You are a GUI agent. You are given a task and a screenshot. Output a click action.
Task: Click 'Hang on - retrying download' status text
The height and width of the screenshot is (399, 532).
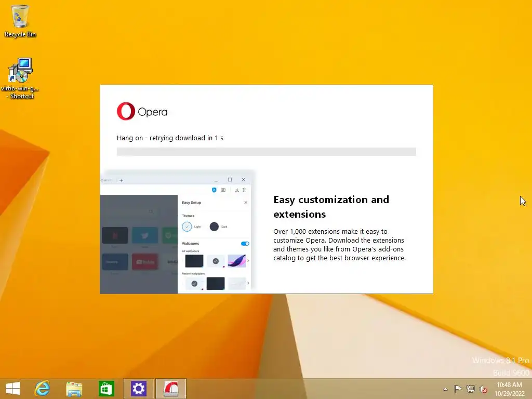pyautogui.click(x=170, y=138)
